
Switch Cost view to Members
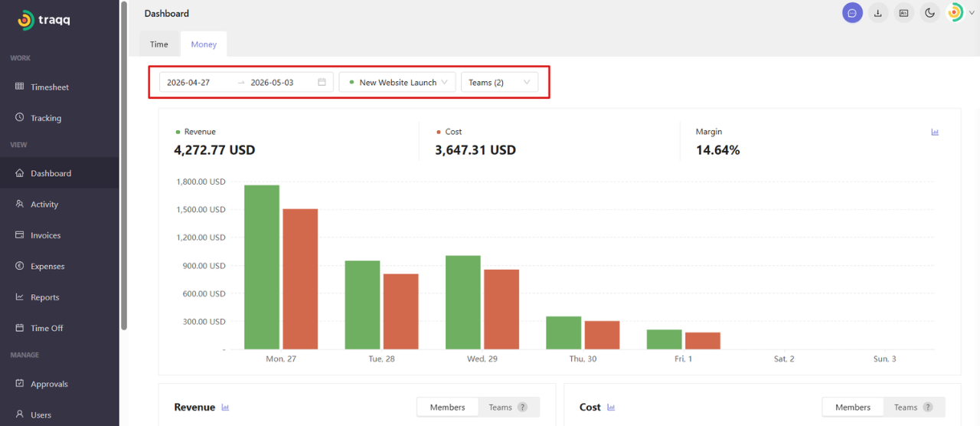(853, 407)
